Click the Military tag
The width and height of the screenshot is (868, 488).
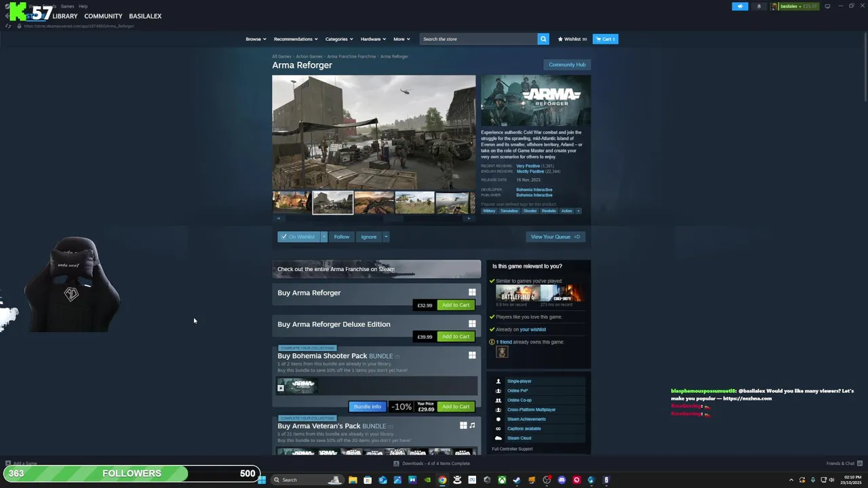click(489, 211)
